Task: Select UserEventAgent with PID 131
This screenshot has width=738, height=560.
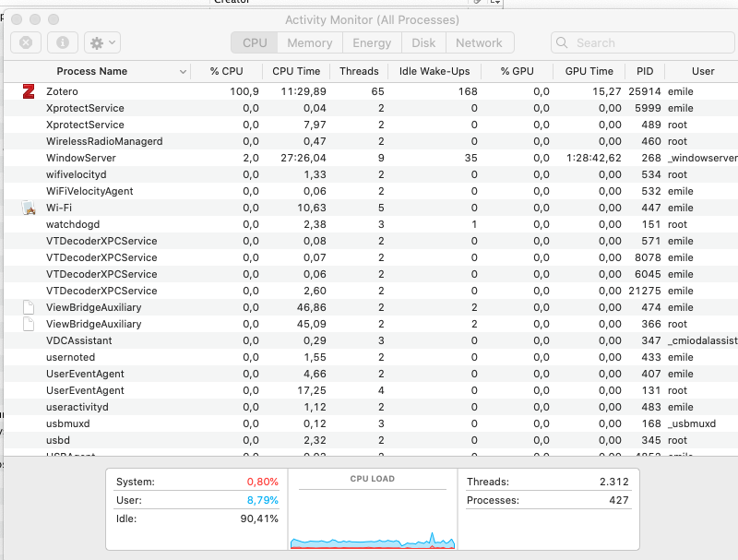Action: 371,390
